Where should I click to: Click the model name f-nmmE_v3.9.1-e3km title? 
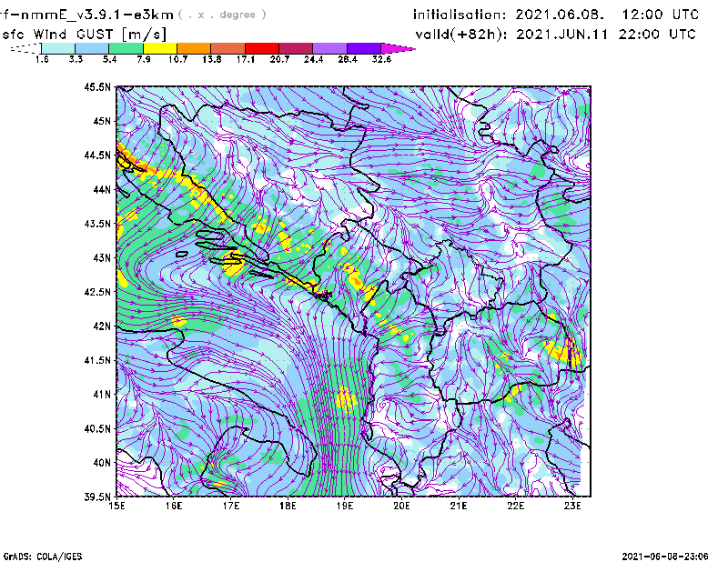click(x=86, y=15)
